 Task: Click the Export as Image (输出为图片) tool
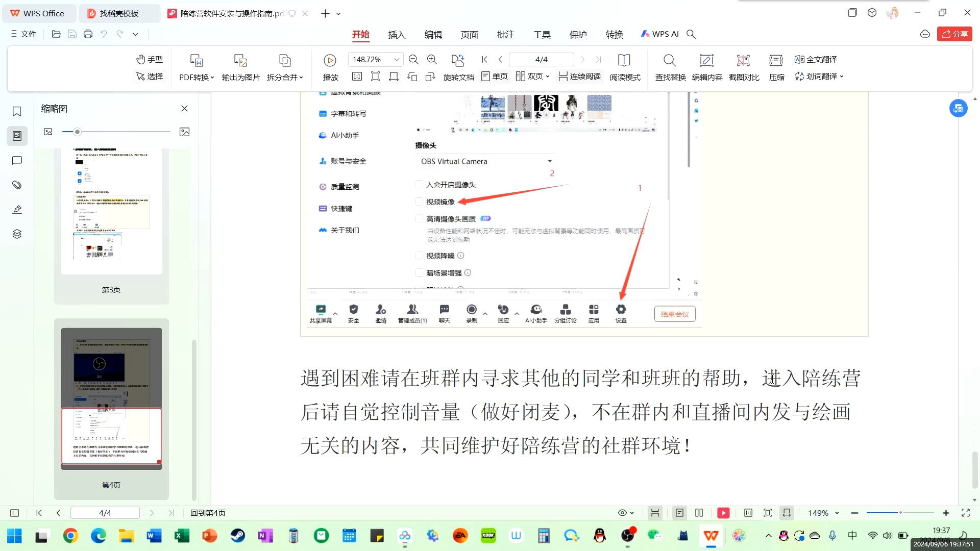241,67
